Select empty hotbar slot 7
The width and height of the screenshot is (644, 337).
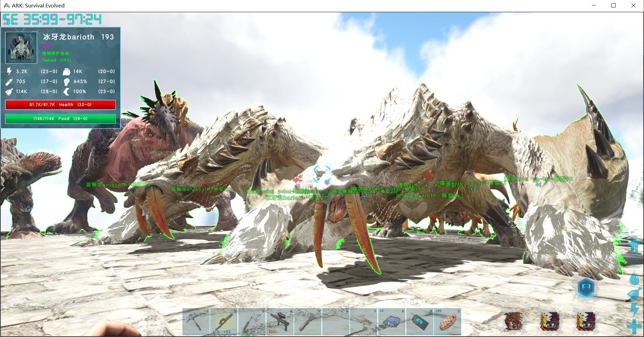[364, 321]
